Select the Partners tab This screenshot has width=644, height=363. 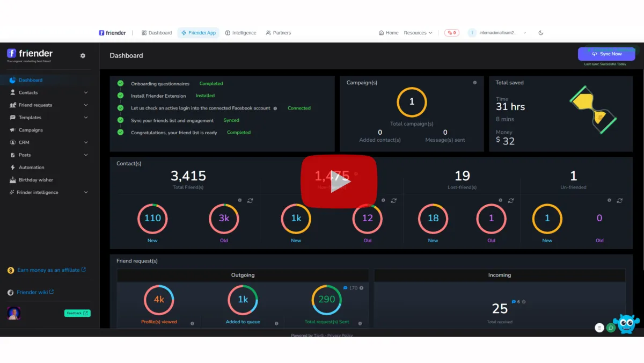(x=278, y=33)
